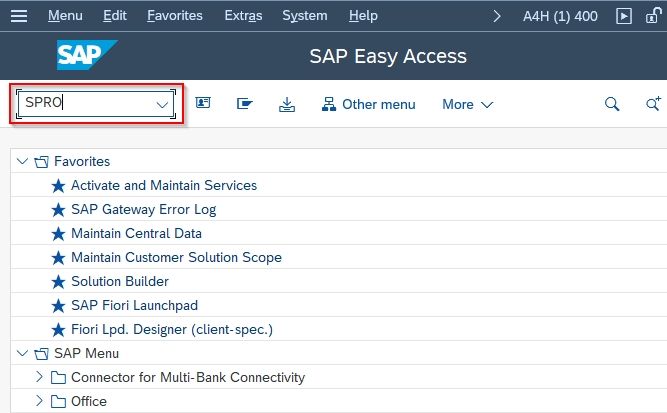Image resolution: width=667 pixels, height=413 pixels.
Task: Click the SAP logo
Action: pos(87,55)
